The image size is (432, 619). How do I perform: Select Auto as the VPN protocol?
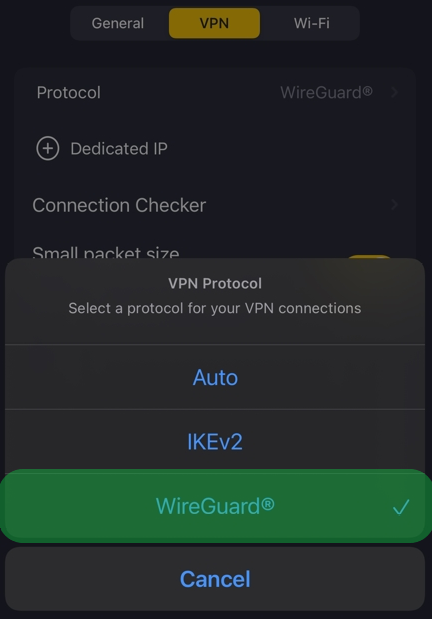(x=215, y=377)
